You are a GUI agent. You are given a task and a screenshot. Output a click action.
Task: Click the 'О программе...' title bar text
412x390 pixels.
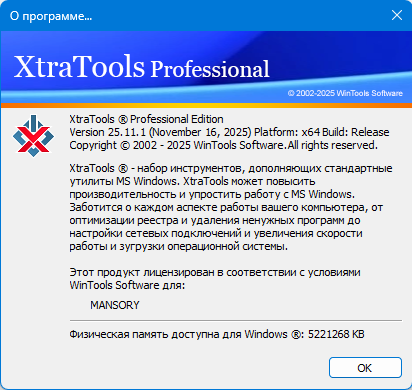click(x=51, y=16)
